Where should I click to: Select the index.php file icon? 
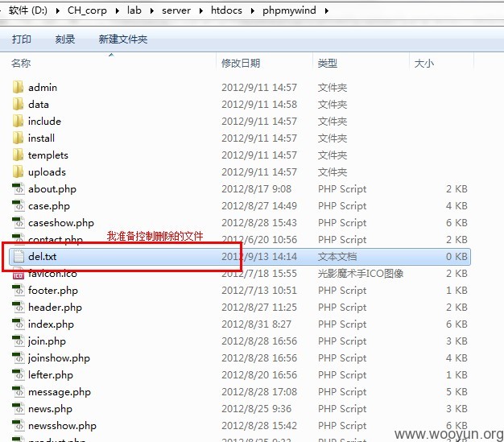pyautogui.click(x=18, y=324)
